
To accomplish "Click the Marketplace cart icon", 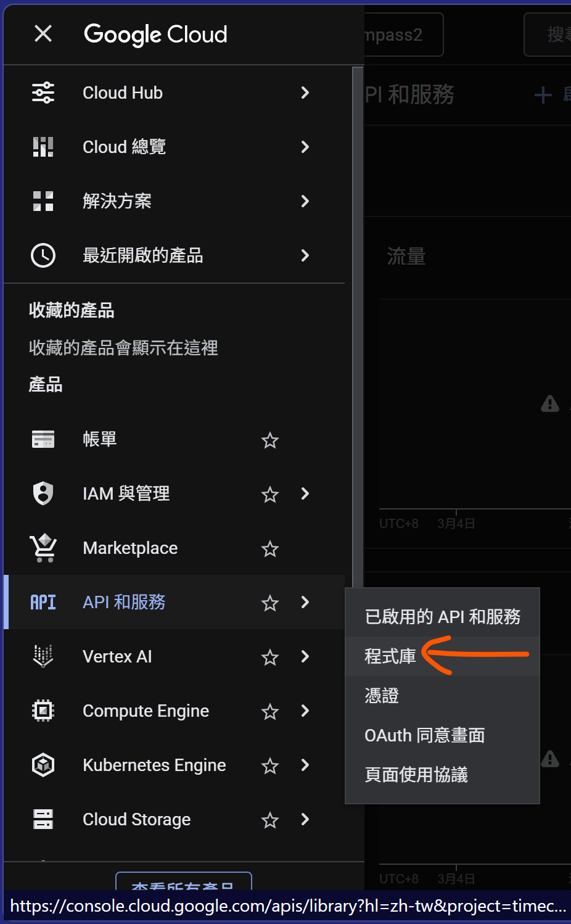I will click(43, 548).
